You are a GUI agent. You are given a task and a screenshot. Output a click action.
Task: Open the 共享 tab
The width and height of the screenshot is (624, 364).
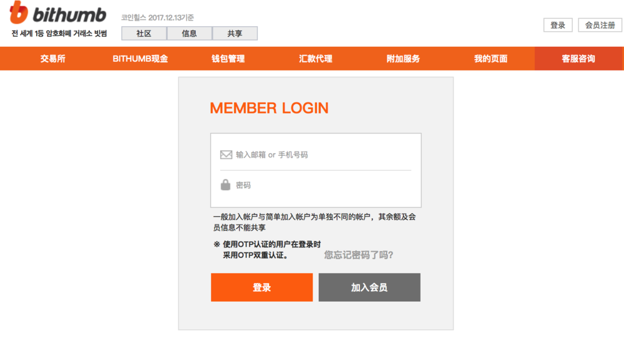click(235, 34)
